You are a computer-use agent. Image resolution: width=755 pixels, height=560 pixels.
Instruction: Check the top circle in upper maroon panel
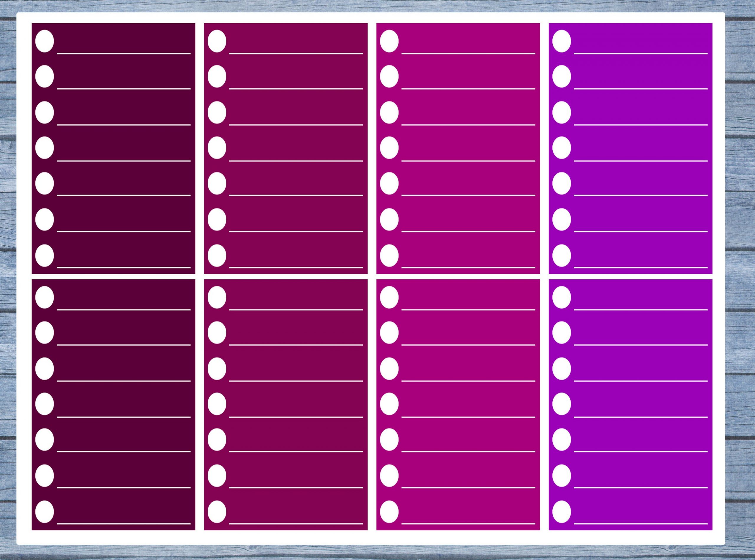click(x=217, y=41)
